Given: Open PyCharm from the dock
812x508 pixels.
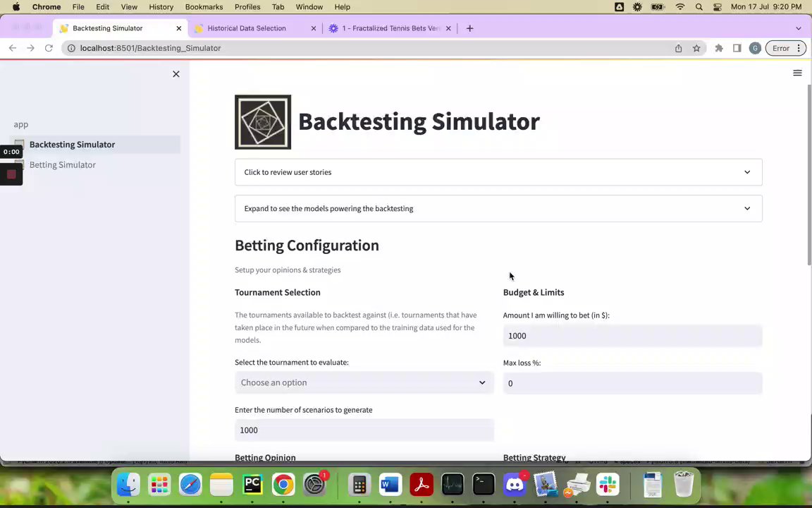Looking at the screenshot, I should pos(252,485).
